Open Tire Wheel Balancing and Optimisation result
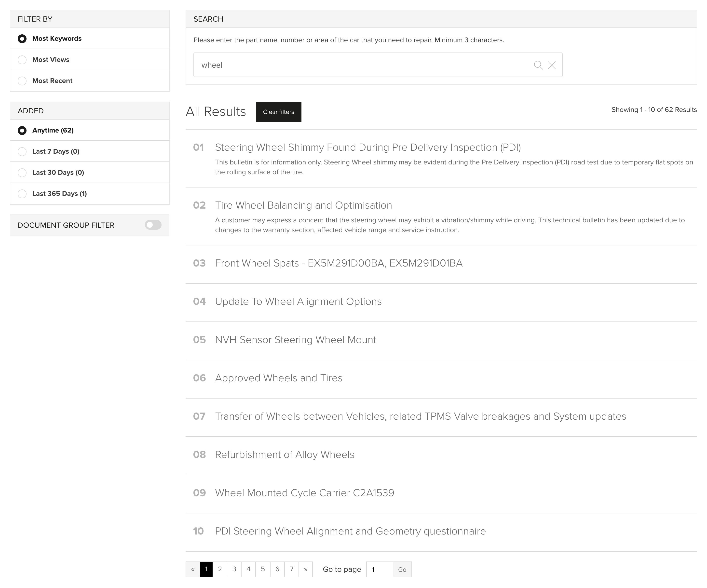Viewport: 707px width, 588px height. 303,205
